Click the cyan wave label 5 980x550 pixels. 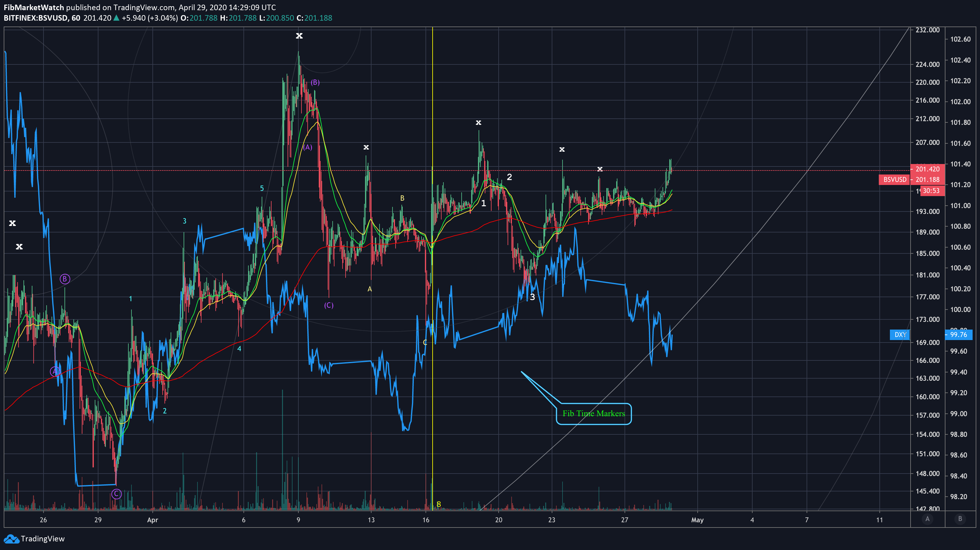click(x=262, y=189)
